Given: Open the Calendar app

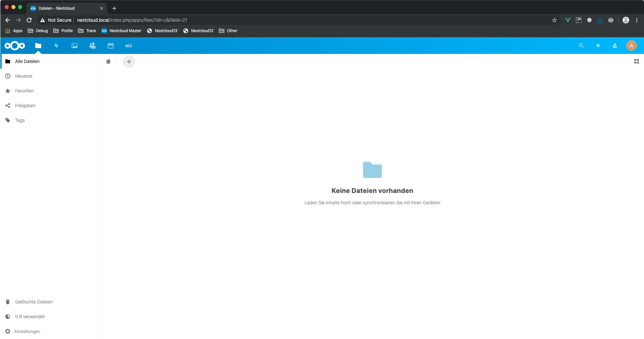Looking at the screenshot, I should click(110, 45).
